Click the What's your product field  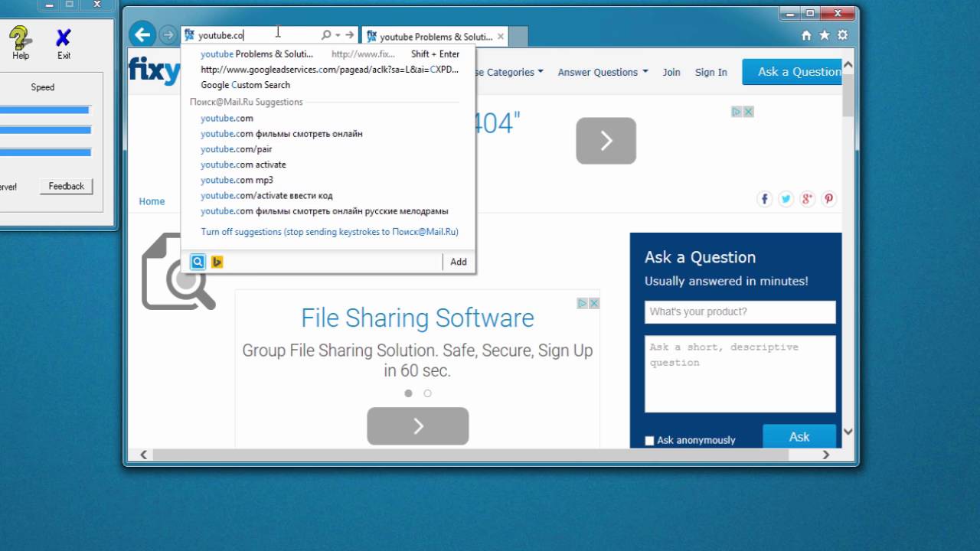pyautogui.click(x=740, y=311)
